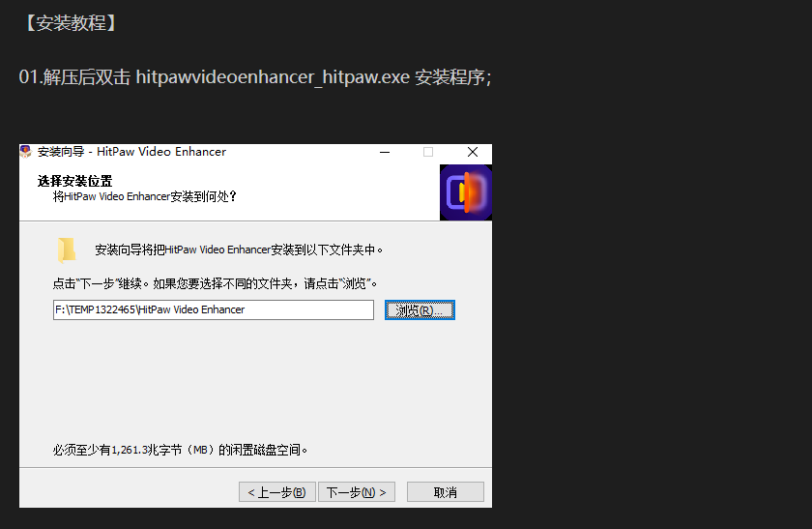This screenshot has width=812, height=529.
Task: Click step 01 hitpawvideoenhancer_hitpaw.exe instruction text
Action: (x=255, y=77)
